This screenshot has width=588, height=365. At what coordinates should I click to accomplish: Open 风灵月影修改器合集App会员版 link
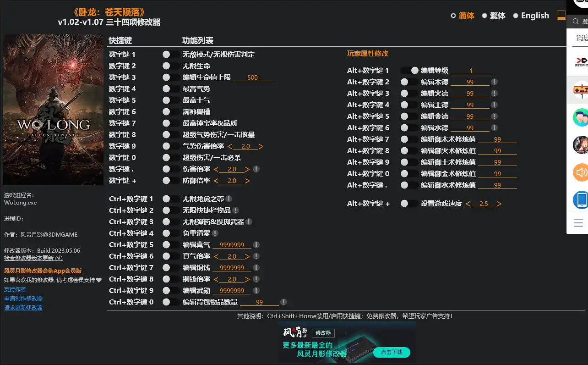(43, 271)
